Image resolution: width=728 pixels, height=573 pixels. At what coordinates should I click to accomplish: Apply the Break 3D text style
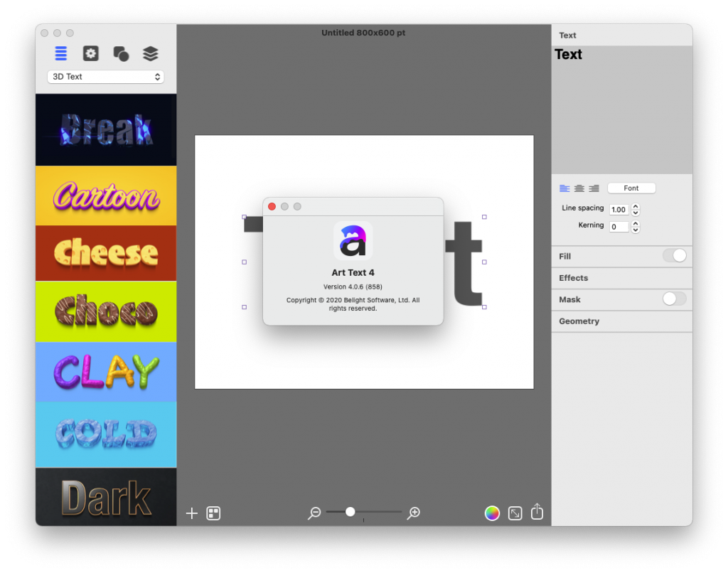106,129
